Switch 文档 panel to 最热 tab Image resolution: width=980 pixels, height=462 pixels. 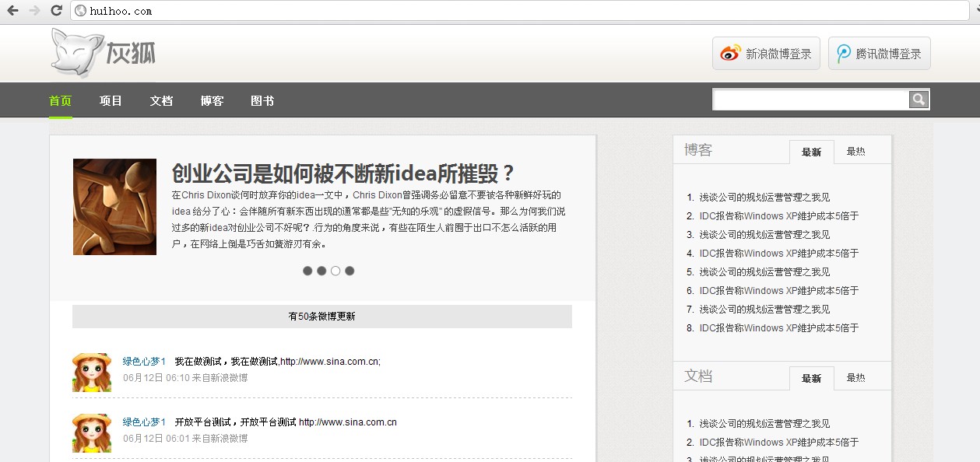click(x=855, y=378)
